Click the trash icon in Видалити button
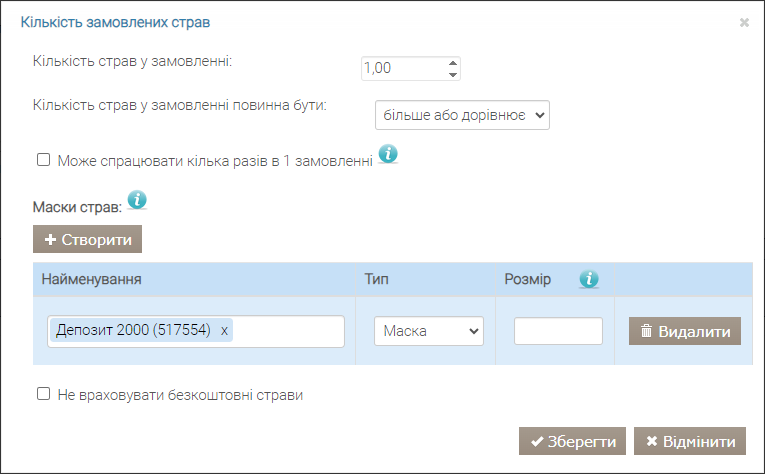The width and height of the screenshot is (765, 474). pyautogui.click(x=646, y=331)
